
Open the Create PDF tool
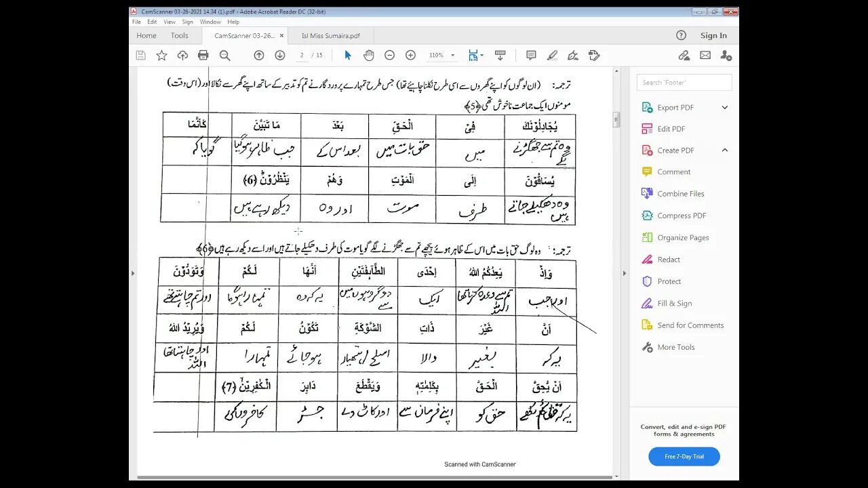[675, 150]
